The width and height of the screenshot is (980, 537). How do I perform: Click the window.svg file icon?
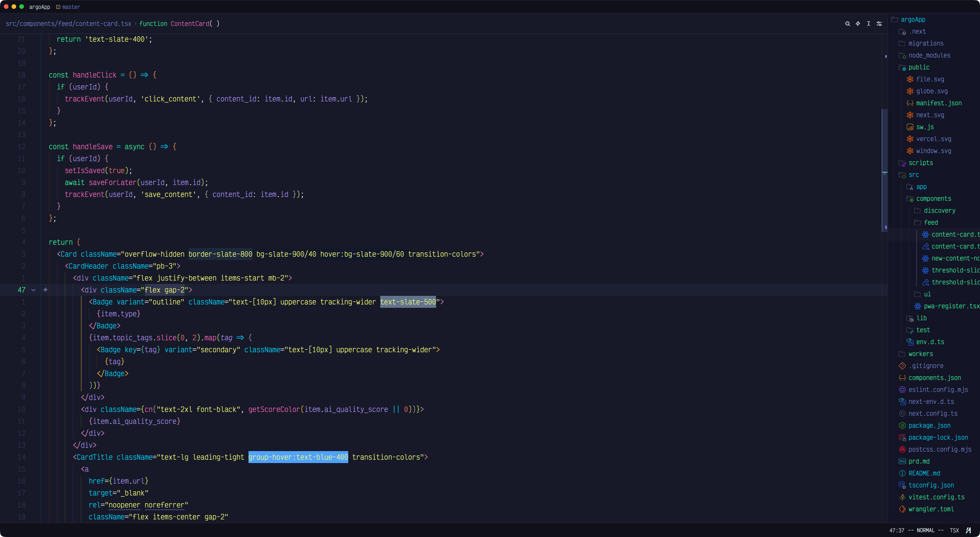(x=910, y=151)
